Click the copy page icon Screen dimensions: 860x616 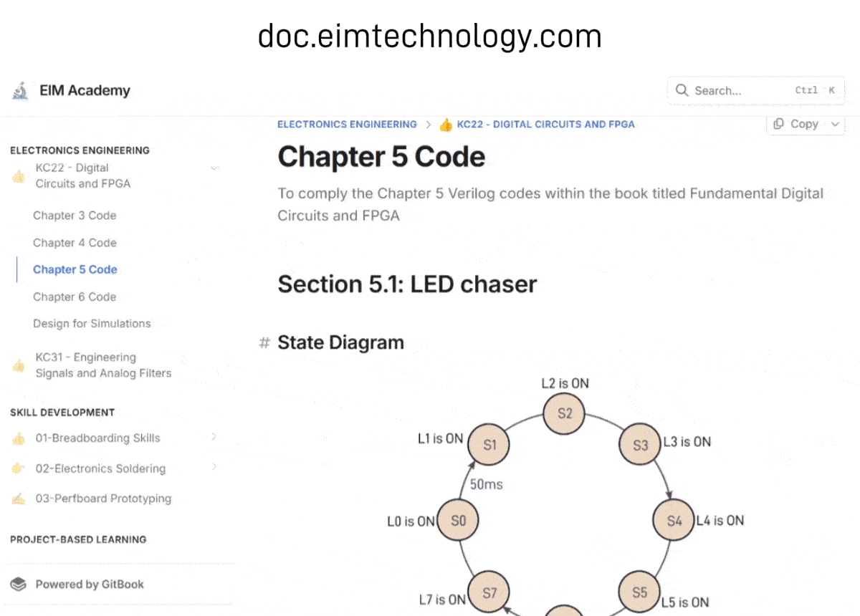tap(779, 124)
